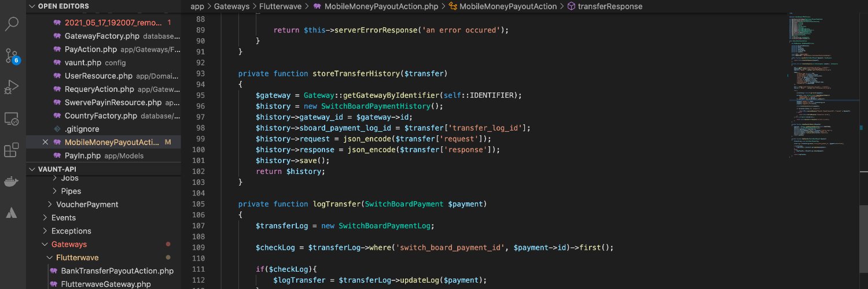The height and width of the screenshot is (289, 868).
Task: Click the PHP icon beside PayIn.php
Action: (57, 155)
